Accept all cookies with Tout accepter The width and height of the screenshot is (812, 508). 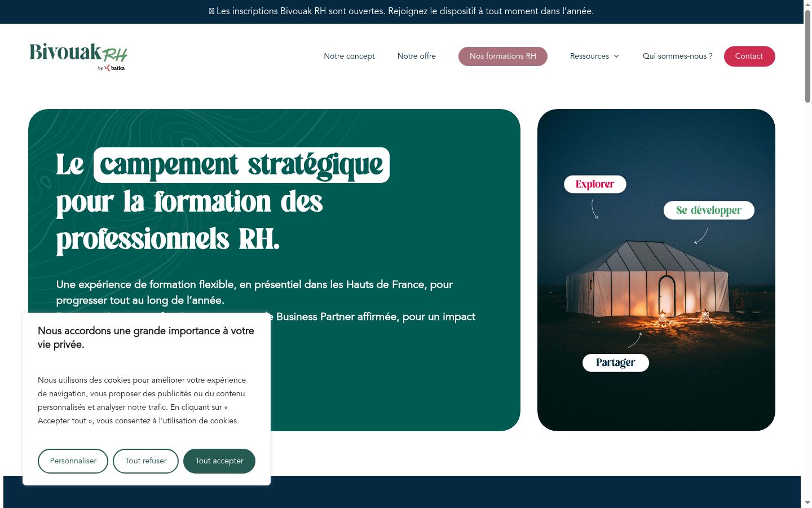(219, 461)
